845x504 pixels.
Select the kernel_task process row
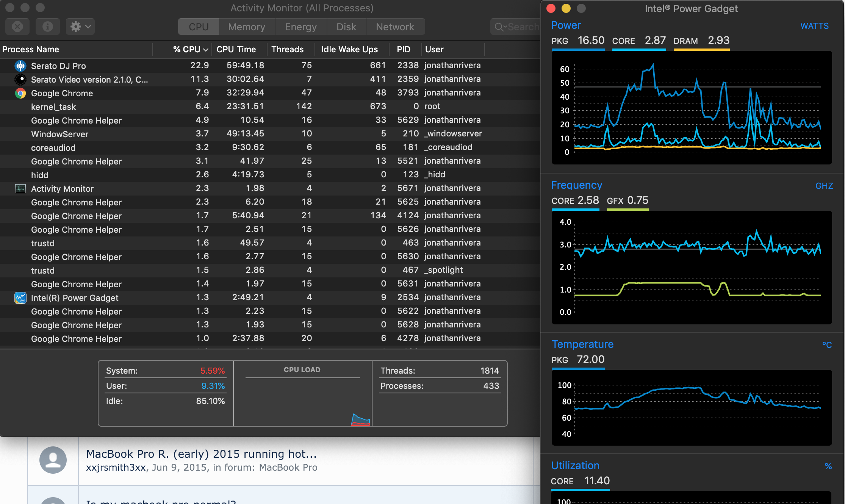click(x=270, y=106)
